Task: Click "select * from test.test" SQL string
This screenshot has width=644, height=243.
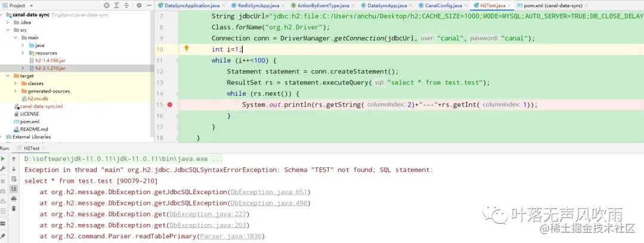Action: (x=434, y=83)
